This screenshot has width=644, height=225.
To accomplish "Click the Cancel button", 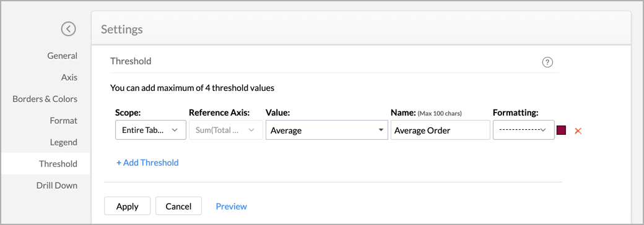I will pos(179,206).
